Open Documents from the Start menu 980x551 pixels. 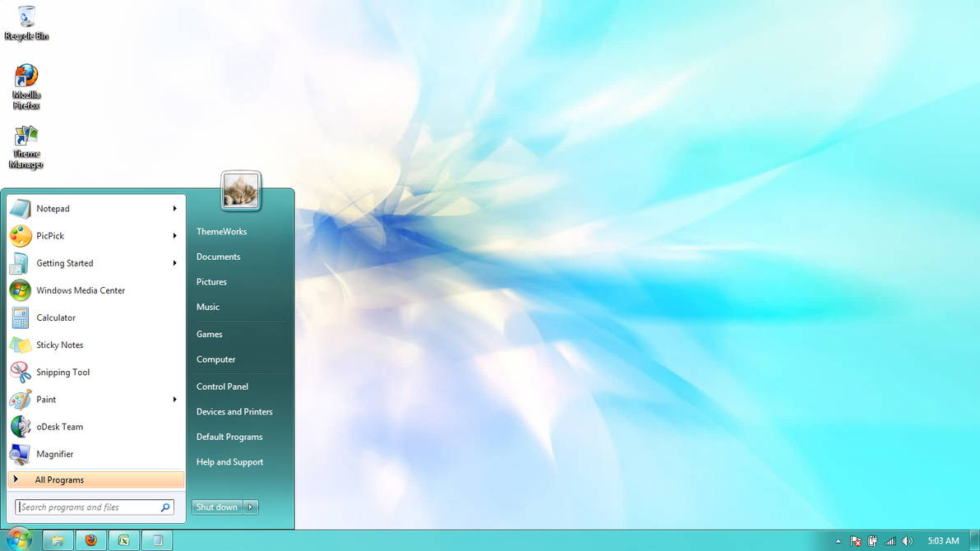tap(218, 257)
